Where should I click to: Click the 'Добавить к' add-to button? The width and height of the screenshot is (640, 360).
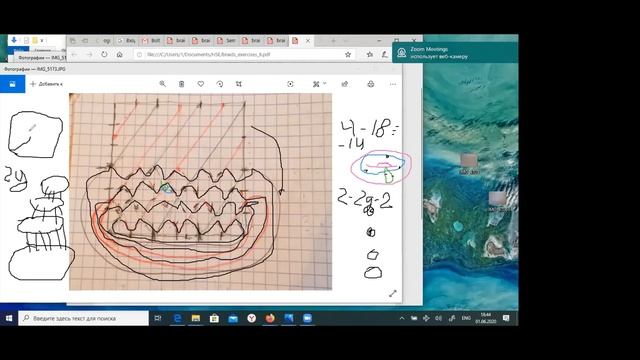click(46, 84)
